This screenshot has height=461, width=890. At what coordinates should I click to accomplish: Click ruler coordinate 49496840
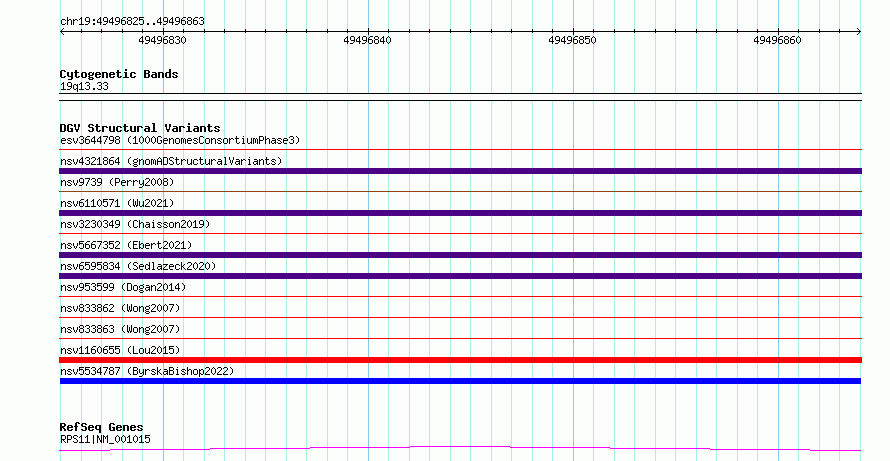[367, 40]
